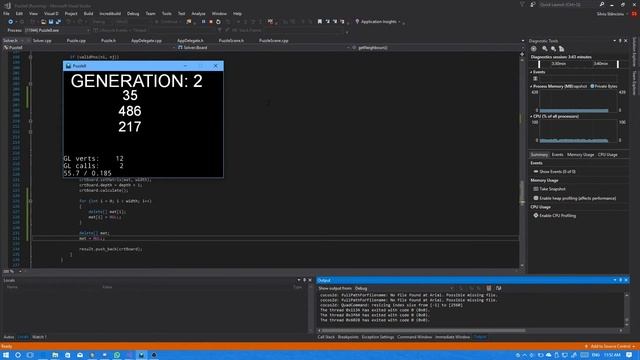Zoom in on diagnostics timeline
640x360 pixels.
(x=545, y=49)
